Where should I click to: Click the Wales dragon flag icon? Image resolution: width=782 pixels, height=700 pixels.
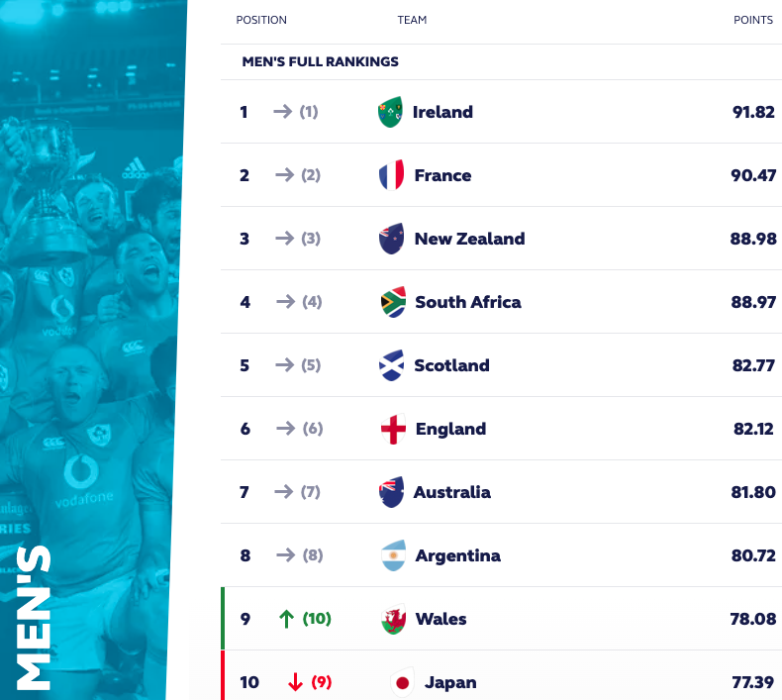[x=393, y=619]
